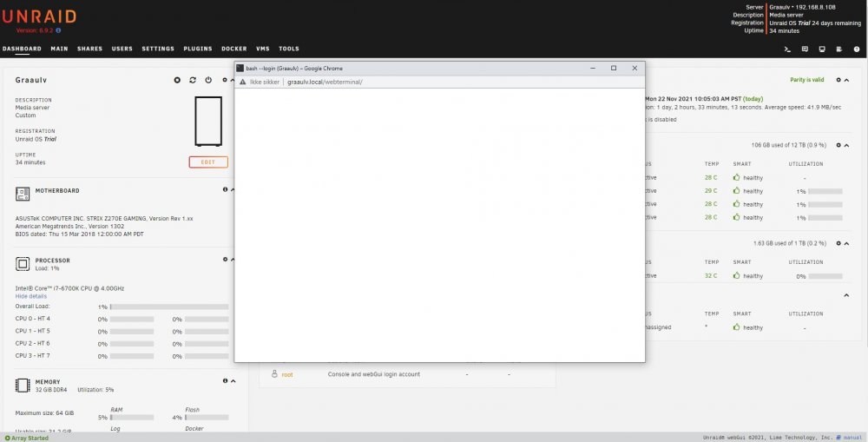This screenshot has height=442, width=868.
Task: Click the utilization bar in the 29 C row
Action: pos(825,191)
